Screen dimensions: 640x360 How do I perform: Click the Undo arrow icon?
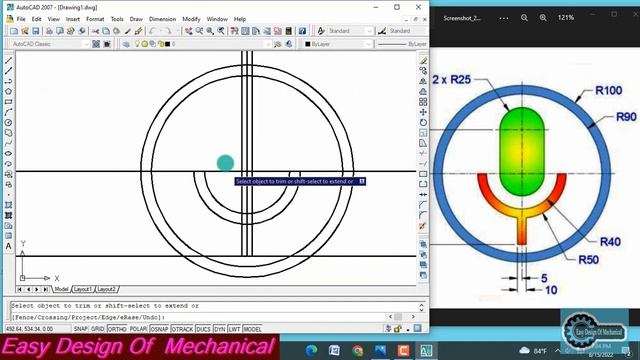(x=152, y=31)
